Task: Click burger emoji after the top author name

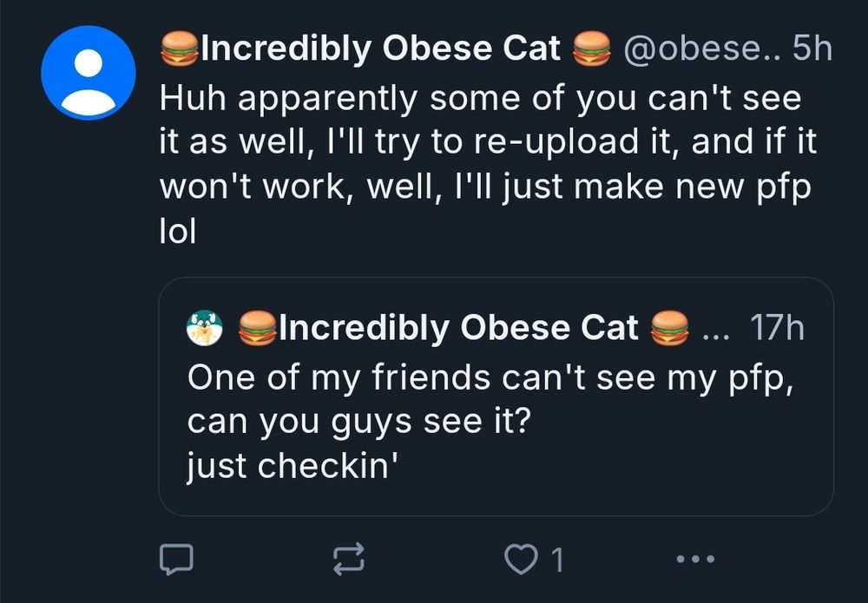Action: pos(591,49)
